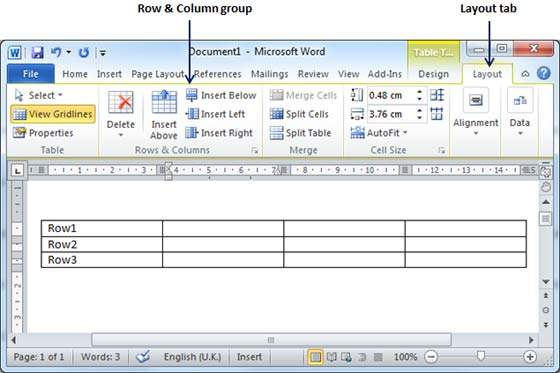This screenshot has height=373, width=560.
Task: Open the AutoFit dropdown
Action: coord(379,133)
